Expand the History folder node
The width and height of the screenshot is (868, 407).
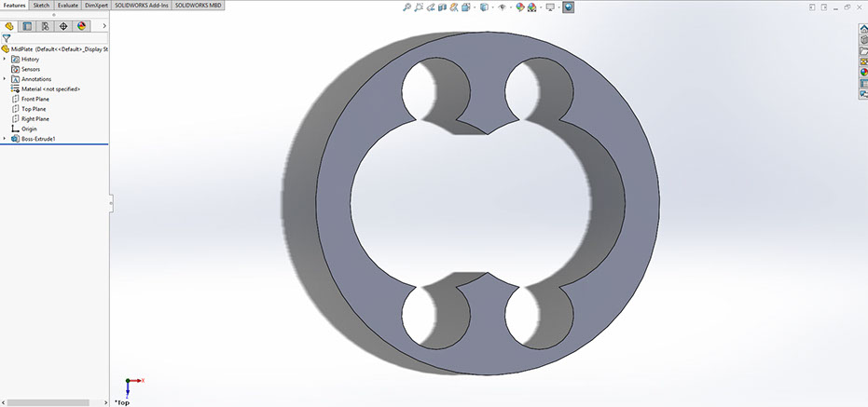pos(5,59)
